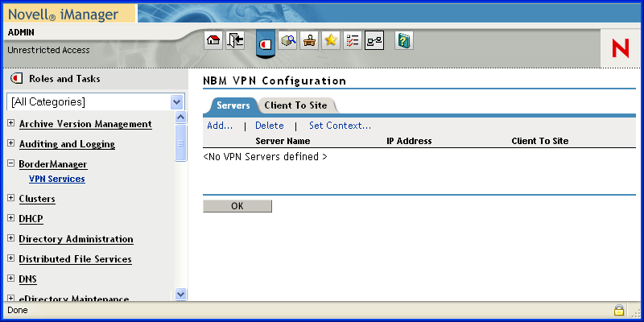Open the View Objects magnifier icon

[x=288, y=41]
